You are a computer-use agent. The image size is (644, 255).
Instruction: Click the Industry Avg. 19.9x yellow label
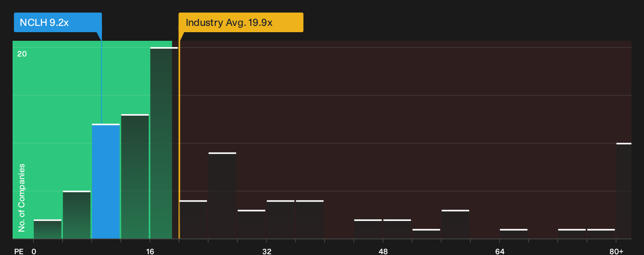(x=241, y=22)
